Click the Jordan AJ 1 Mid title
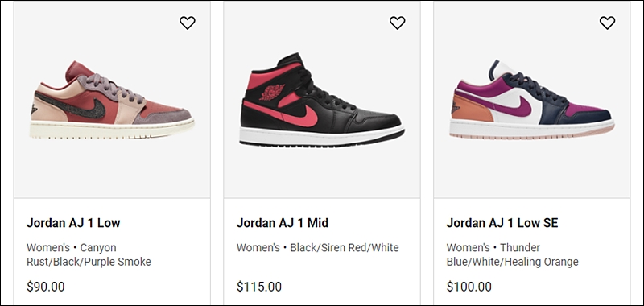The width and height of the screenshot is (644, 306). point(283,223)
